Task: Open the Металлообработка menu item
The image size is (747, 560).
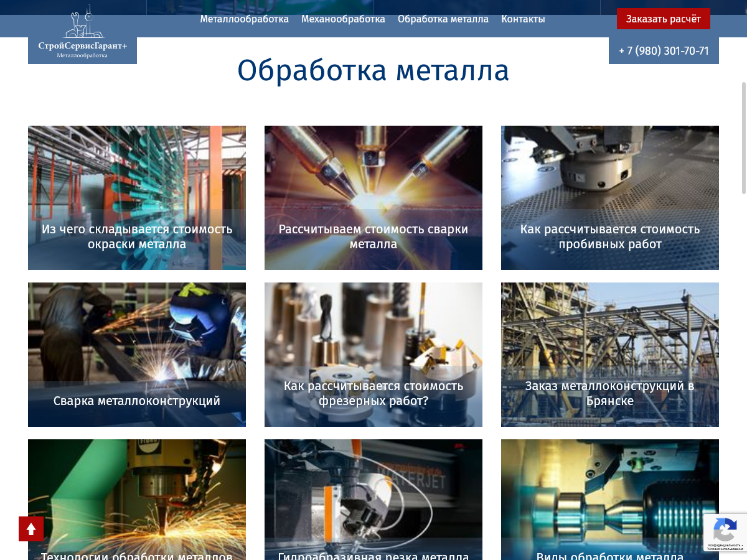Action: 244,19
